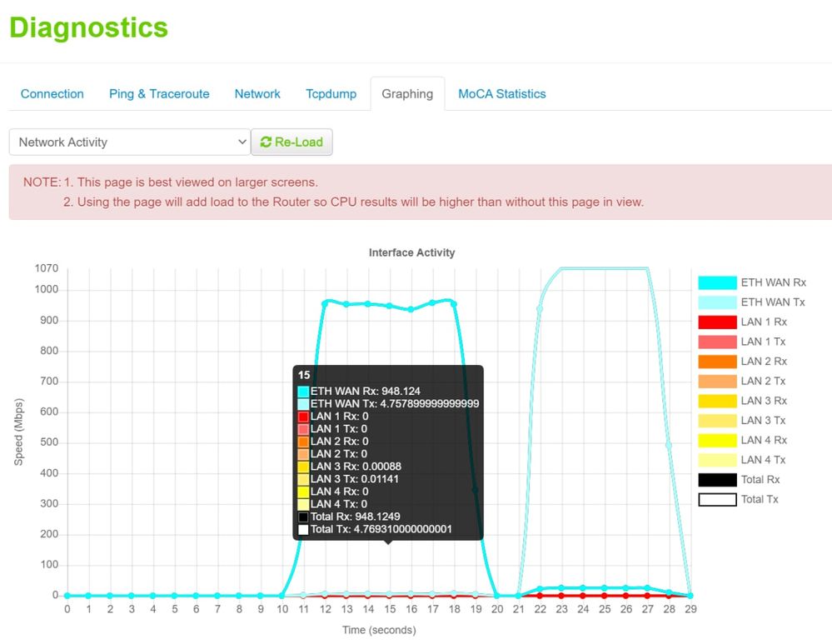The image size is (832, 644).
Task: Click the ETH WAN Rx data point at second 12
Action: point(326,302)
